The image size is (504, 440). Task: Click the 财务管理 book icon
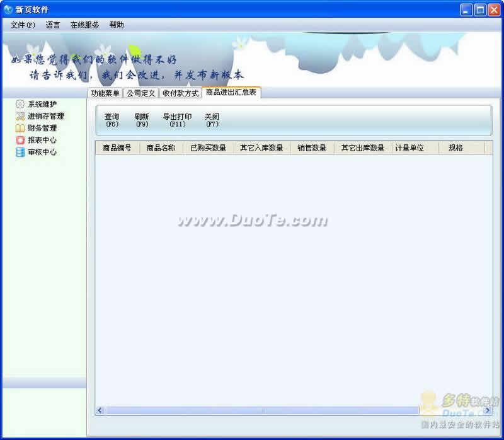pyautogui.click(x=20, y=128)
